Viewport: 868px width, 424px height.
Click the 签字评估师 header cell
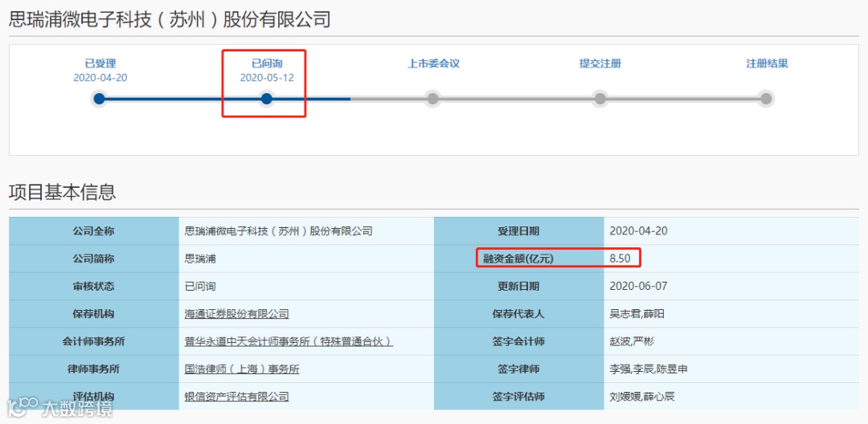pyautogui.click(x=518, y=397)
